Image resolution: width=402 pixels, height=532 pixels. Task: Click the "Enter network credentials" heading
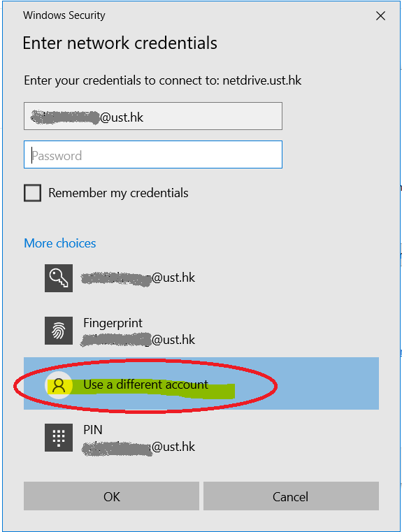click(x=120, y=43)
